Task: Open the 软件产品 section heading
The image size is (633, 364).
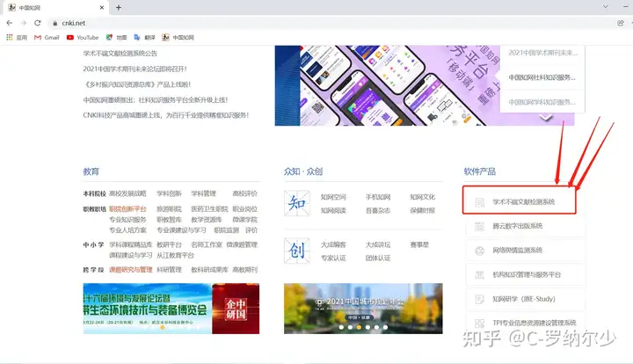Action: coord(480,171)
